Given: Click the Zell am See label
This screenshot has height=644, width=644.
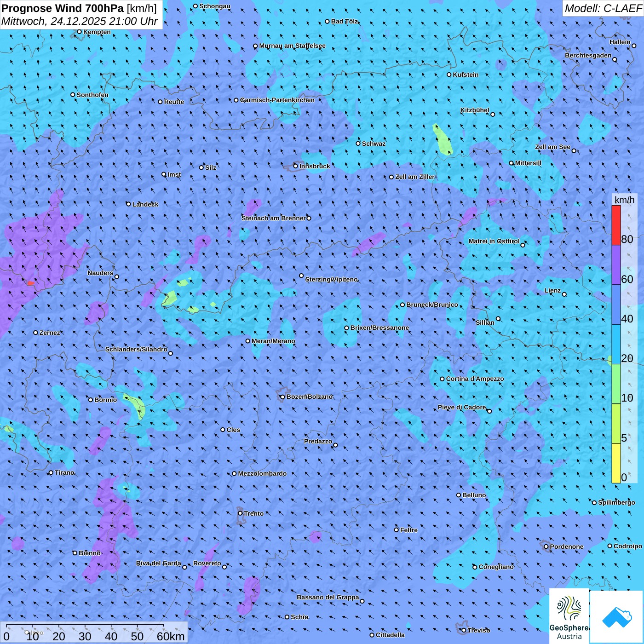Looking at the screenshot, I should [552, 147].
